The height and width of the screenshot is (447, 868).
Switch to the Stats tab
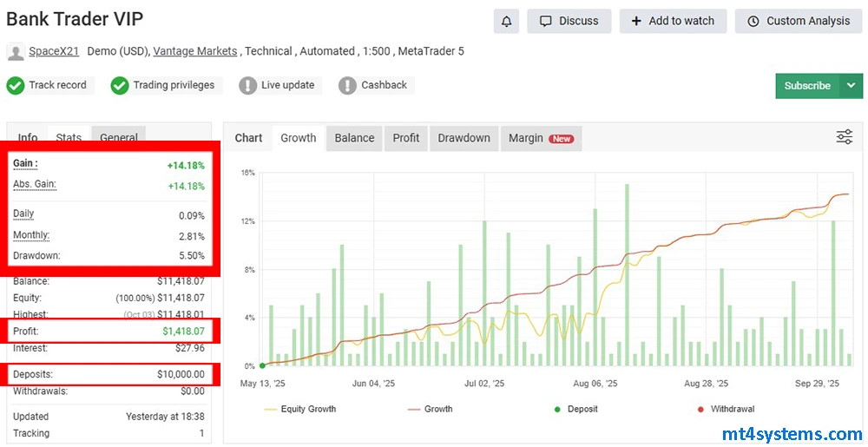click(69, 138)
